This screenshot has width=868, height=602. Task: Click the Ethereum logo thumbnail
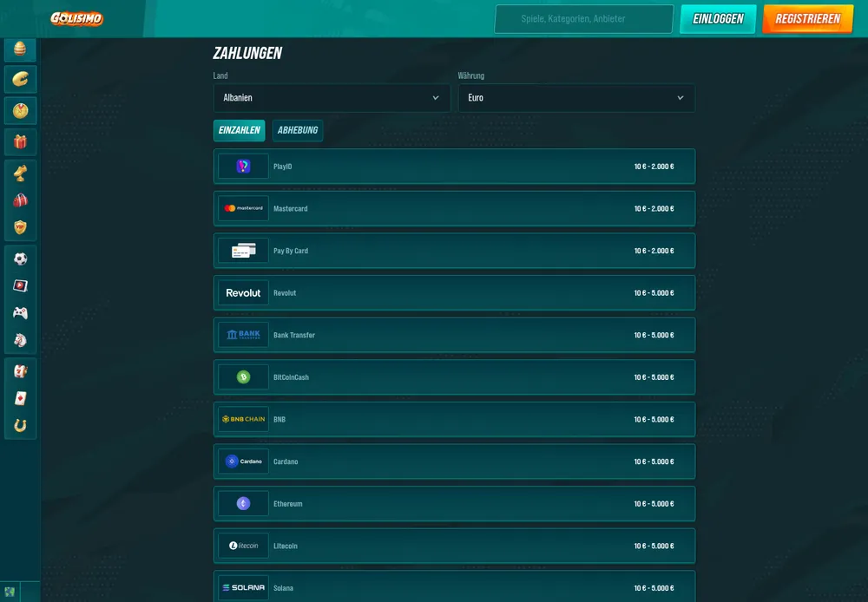coord(243,503)
